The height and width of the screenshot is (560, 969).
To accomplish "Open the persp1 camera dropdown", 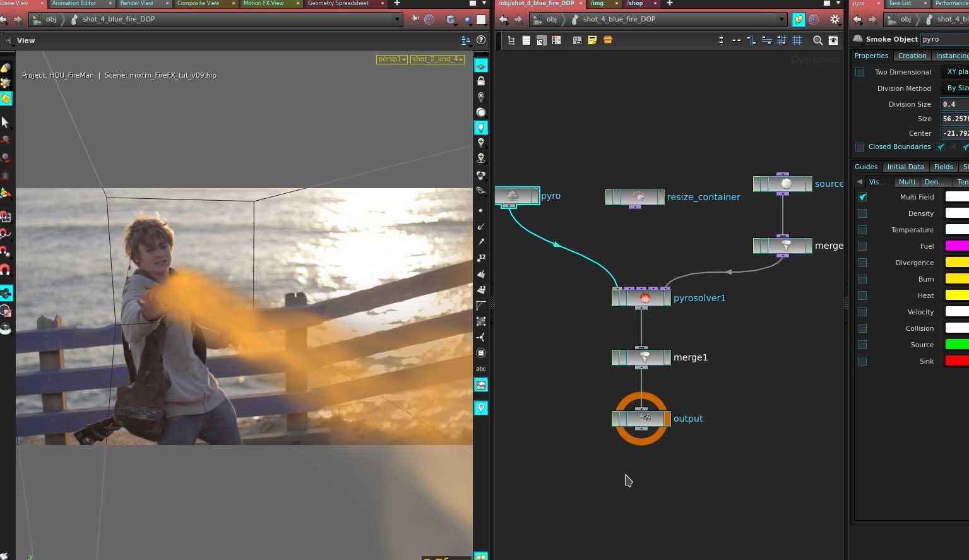I will coord(391,59).
